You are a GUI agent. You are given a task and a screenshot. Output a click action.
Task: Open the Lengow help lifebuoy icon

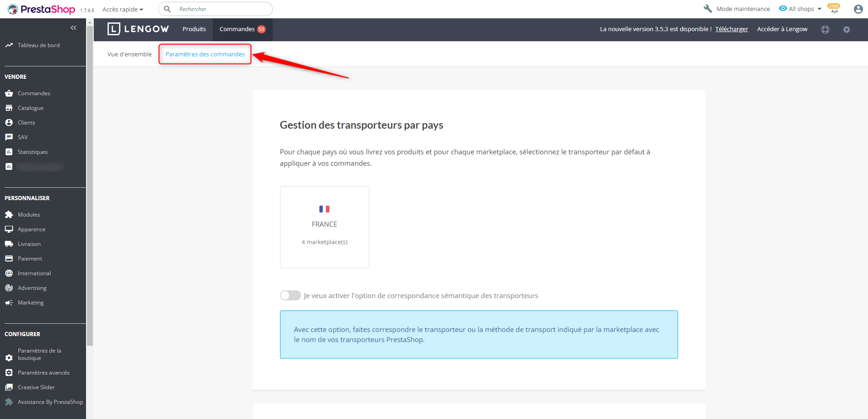[825, 29]
